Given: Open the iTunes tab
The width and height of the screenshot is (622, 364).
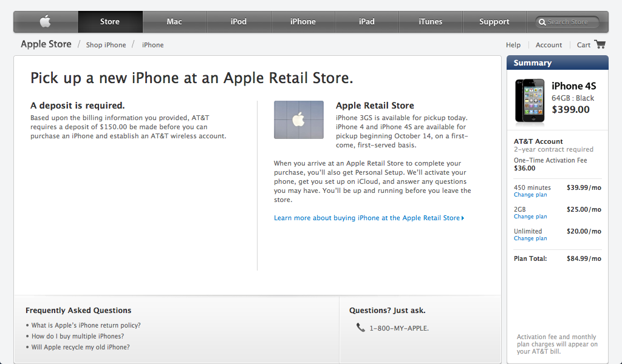Looking at the screenshot, I should coord(431,22).
